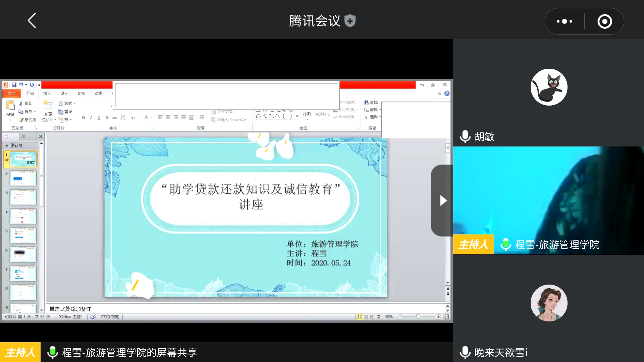Toggle bold formatting button B
This screenshot has height=362, width=644.
pyautogui.click(x=83, y=118)
